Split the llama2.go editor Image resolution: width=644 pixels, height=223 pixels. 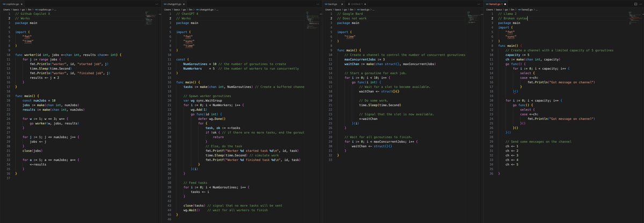click(635, 4)
